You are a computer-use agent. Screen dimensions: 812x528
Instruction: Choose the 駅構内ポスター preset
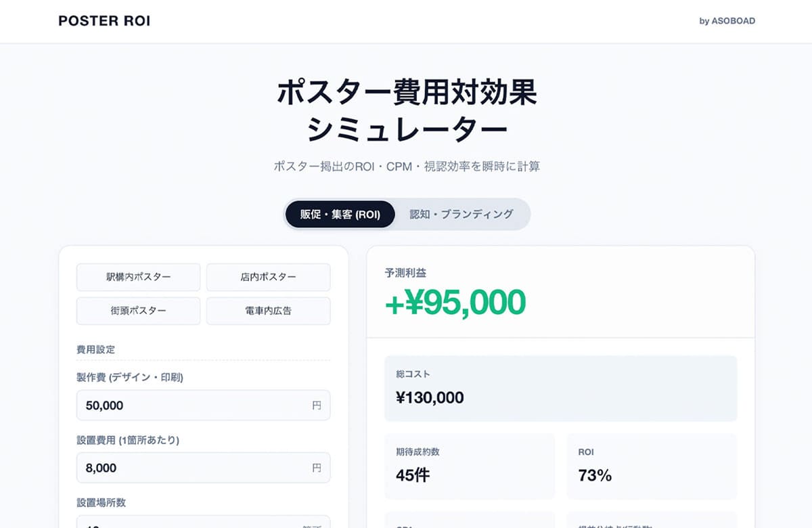(139, 277)
